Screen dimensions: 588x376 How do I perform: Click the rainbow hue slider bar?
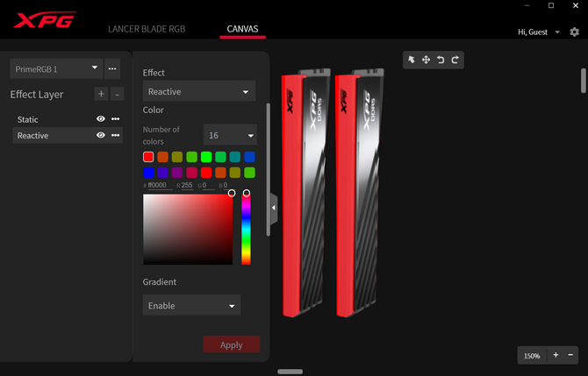tap(246, 229)
